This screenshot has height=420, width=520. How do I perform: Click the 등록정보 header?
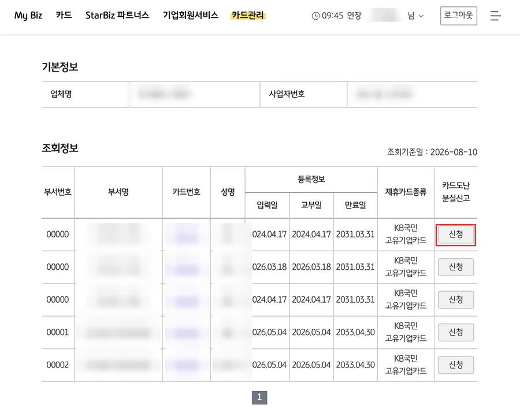pyautogui.click(x=311, y=179)
